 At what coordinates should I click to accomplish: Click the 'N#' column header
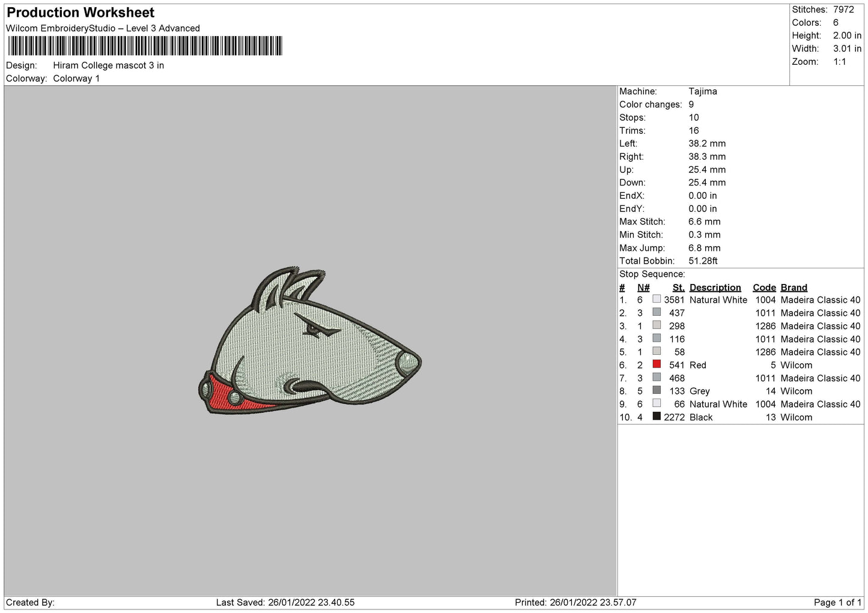pos(643,288)
